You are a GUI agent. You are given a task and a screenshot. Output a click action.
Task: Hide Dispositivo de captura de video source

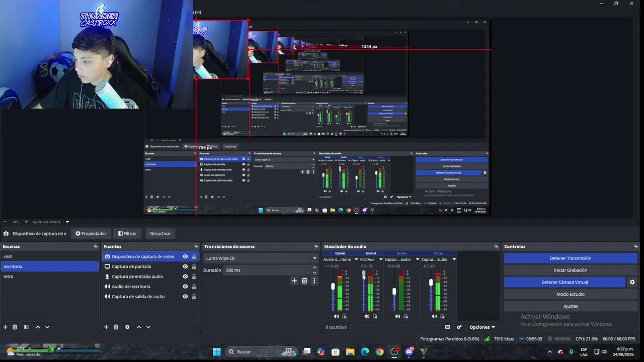click(185, 256)
